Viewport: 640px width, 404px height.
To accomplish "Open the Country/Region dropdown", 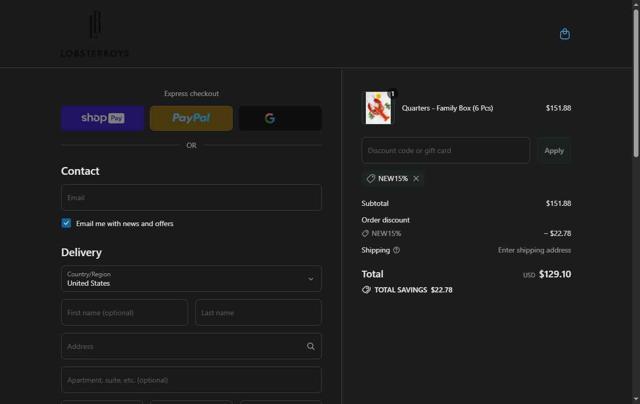I will (191, 279).
